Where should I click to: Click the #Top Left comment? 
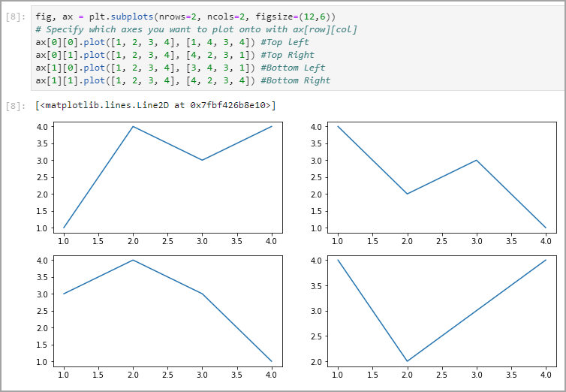(x=285, y=42)
